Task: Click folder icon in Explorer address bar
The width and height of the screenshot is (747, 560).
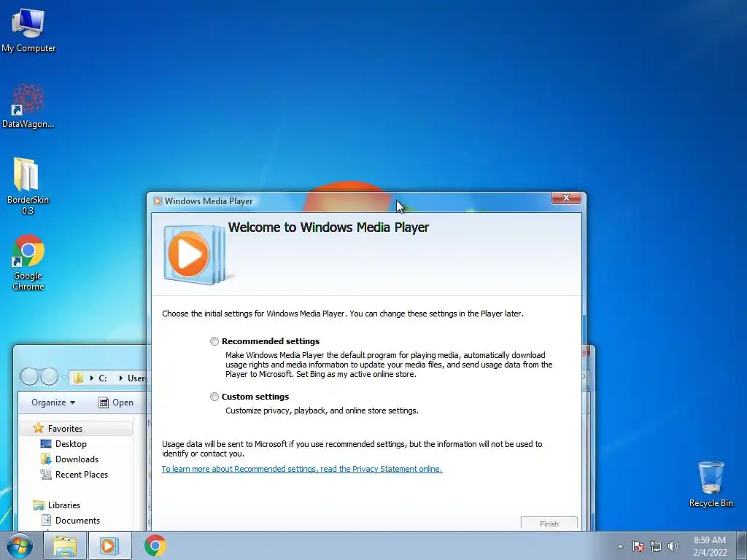Action: 78,378
